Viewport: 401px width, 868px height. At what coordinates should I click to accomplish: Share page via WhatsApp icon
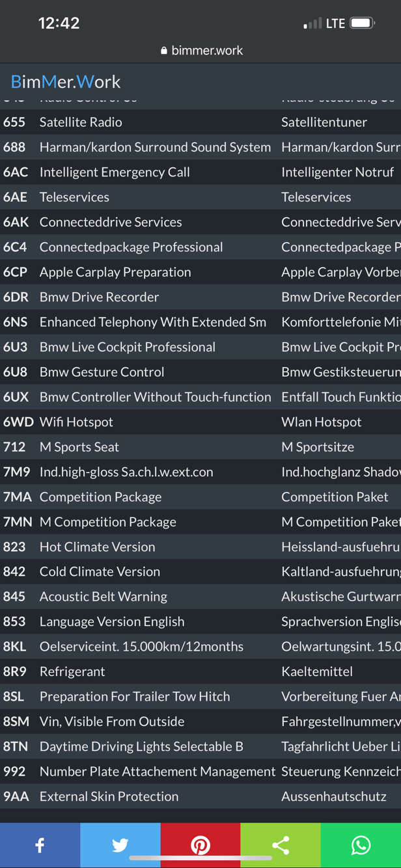(x=361, y=845)
